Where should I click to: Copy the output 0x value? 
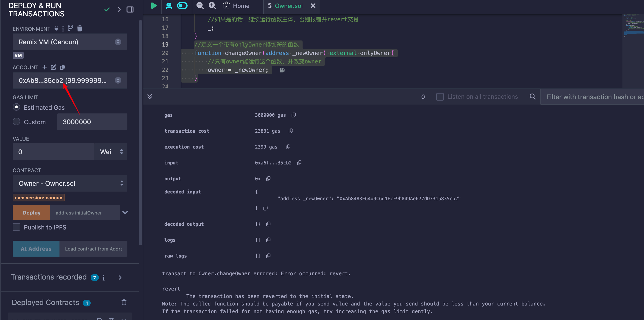[268, 179]
